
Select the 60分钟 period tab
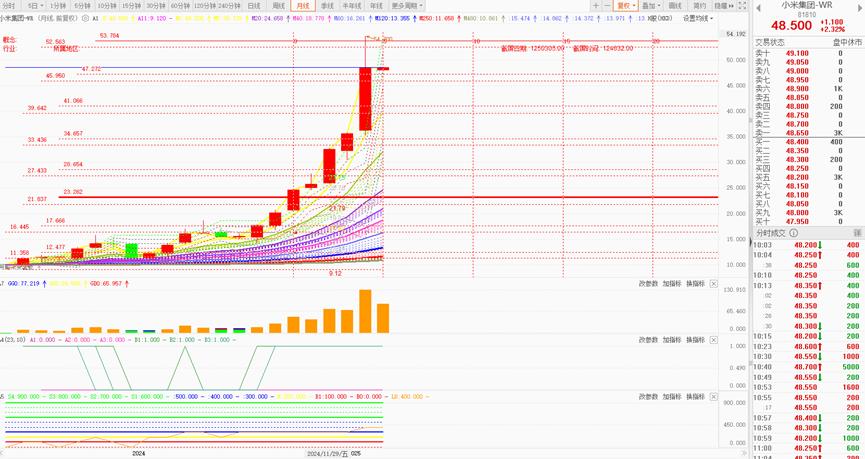[x=178, y=5]
